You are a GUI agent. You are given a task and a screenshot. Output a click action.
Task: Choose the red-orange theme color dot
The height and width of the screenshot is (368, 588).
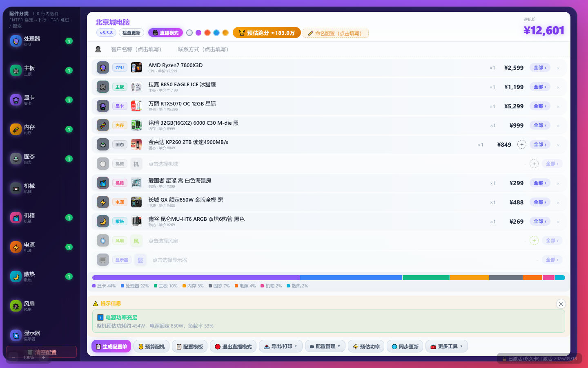tap(207, 33)
